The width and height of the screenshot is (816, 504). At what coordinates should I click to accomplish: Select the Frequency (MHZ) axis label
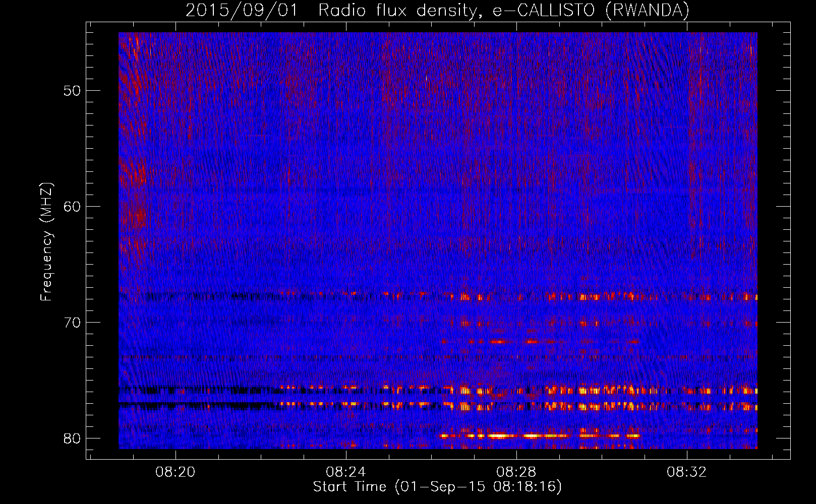point(46,242)
